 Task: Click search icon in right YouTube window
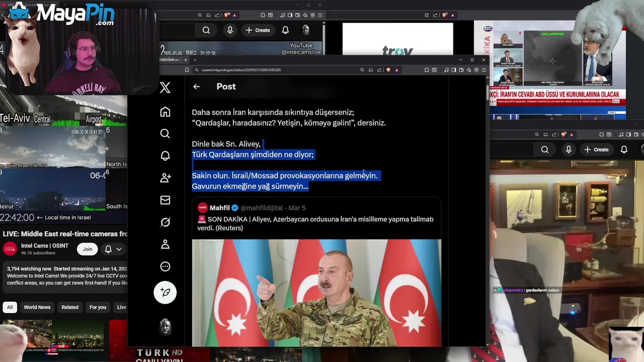545,149
